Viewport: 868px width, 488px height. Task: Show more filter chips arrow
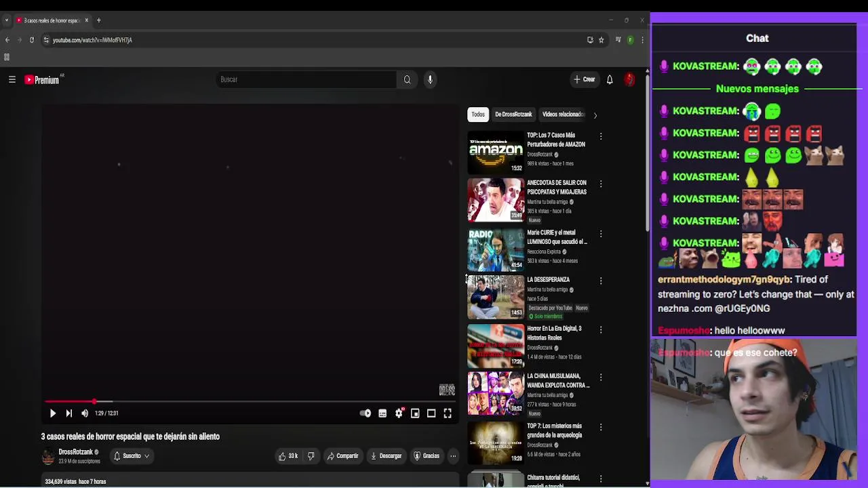pos(595,115)
